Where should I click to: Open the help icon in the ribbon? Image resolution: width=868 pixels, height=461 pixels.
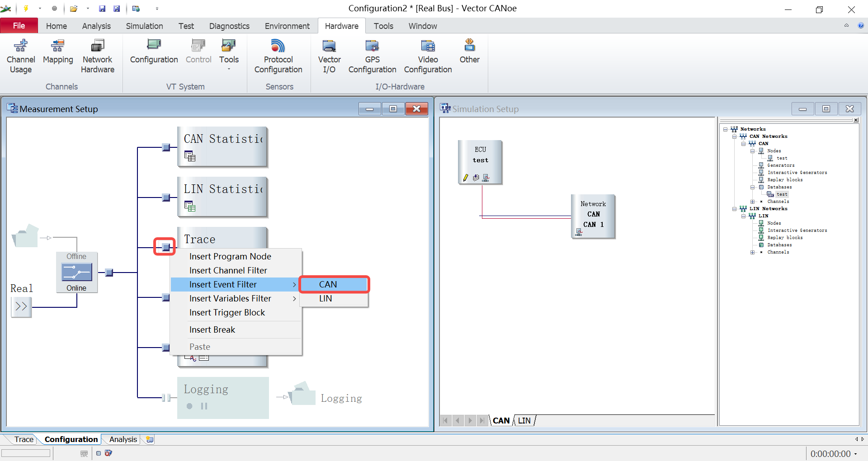(x=861, y=26)
